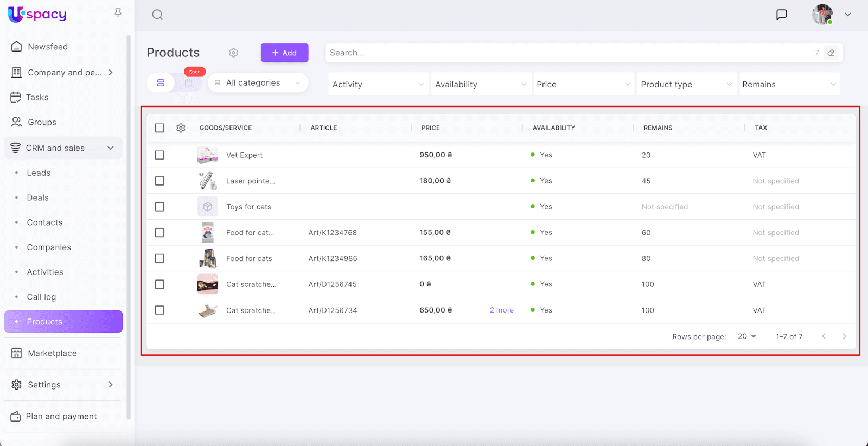
Task: Click the Add product button
Action: 284,53
